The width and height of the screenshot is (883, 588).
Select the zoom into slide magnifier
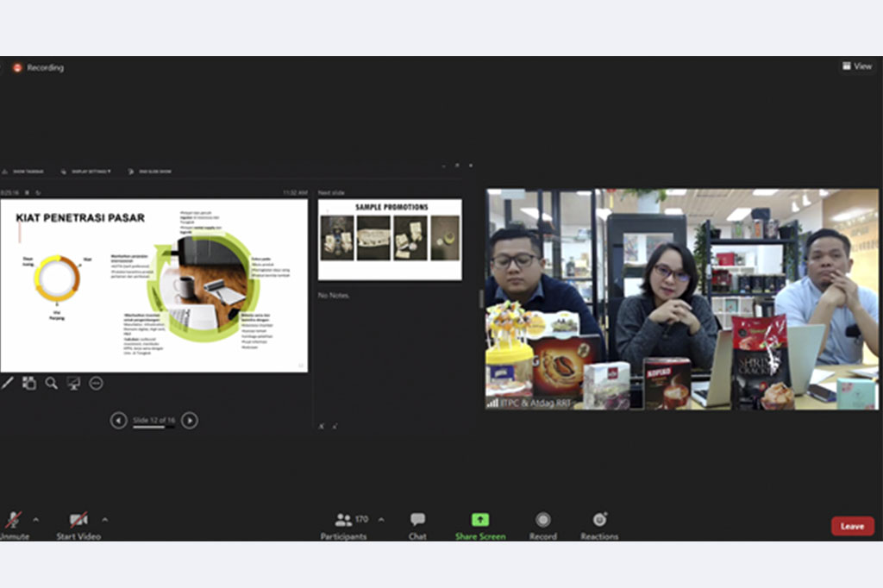52,383
